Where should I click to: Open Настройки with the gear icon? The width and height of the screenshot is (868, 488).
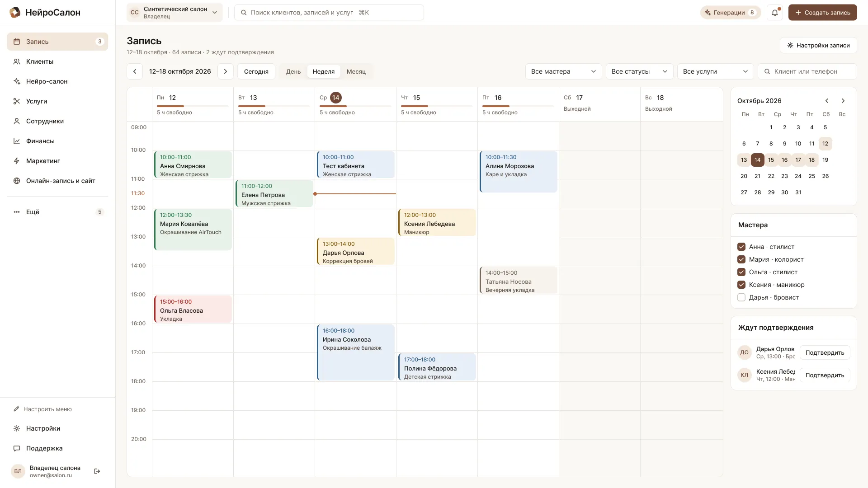pyautogui.click(x=57, y=428)
